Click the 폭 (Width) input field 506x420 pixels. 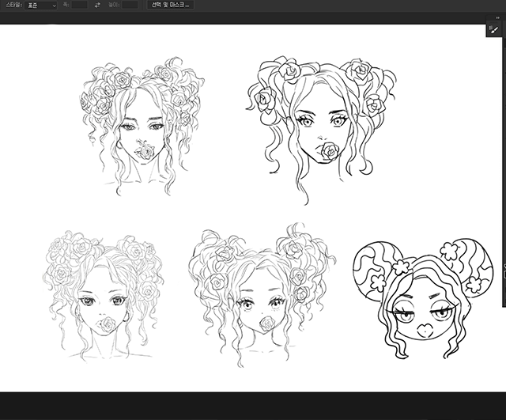pos(79,5)
